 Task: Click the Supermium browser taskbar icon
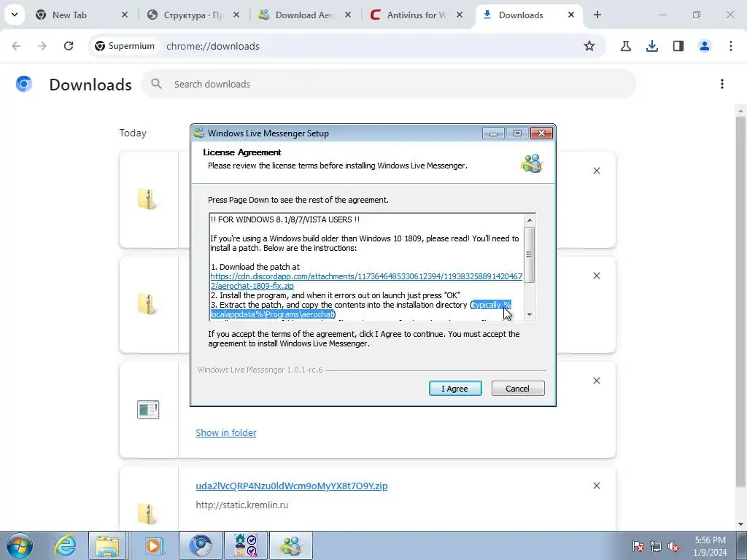pos(200,545)
